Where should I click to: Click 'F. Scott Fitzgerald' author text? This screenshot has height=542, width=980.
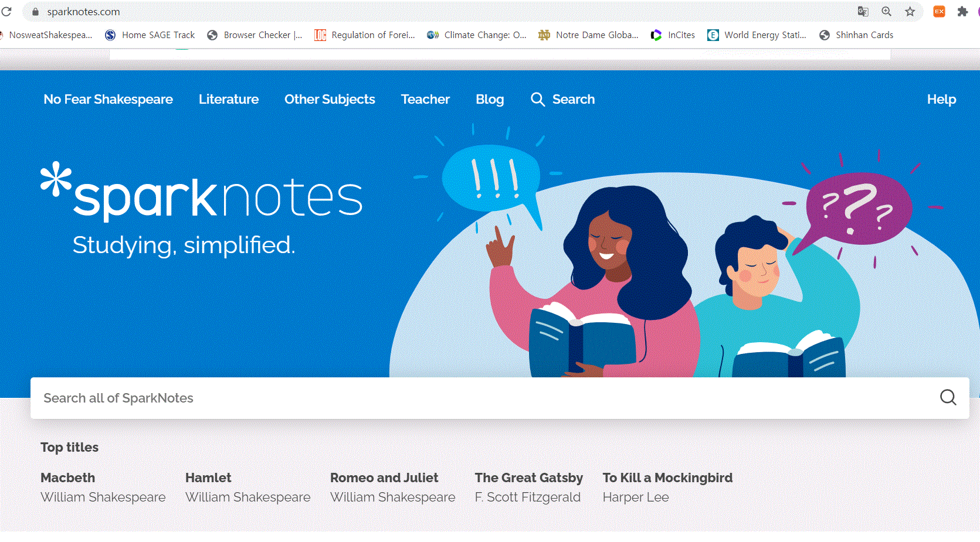tap(528, 497)
